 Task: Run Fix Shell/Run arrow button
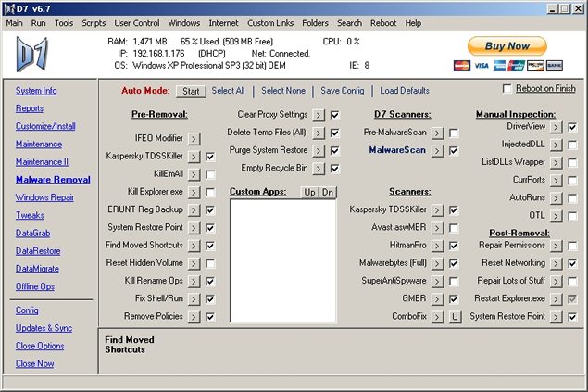pos(194,299)
